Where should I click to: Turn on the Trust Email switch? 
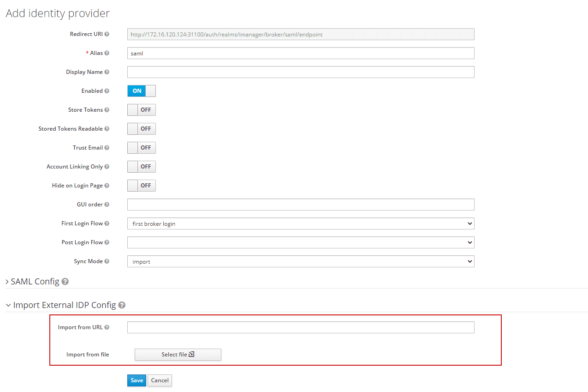142,148
